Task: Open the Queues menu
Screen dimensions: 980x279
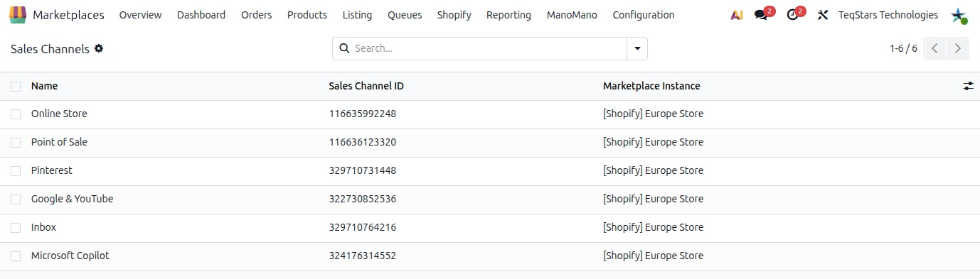Action: (x=405, y=15)
